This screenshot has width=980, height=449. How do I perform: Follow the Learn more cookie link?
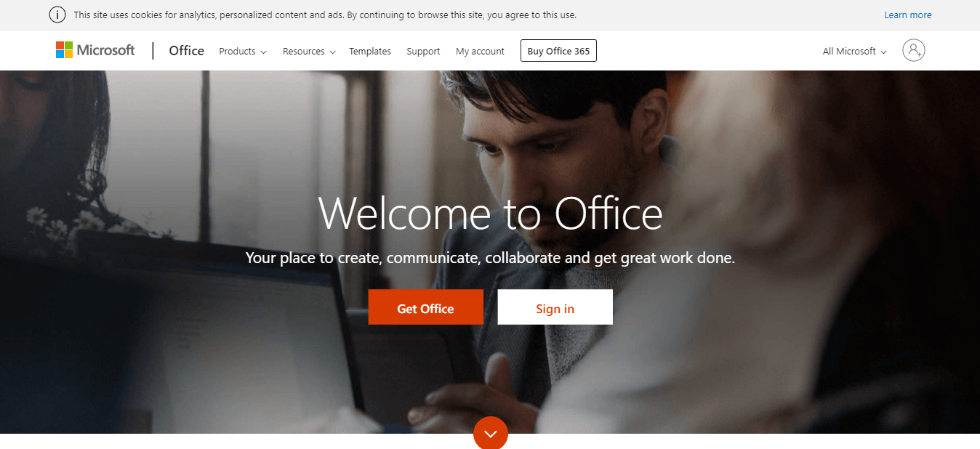tap(907, 15)
